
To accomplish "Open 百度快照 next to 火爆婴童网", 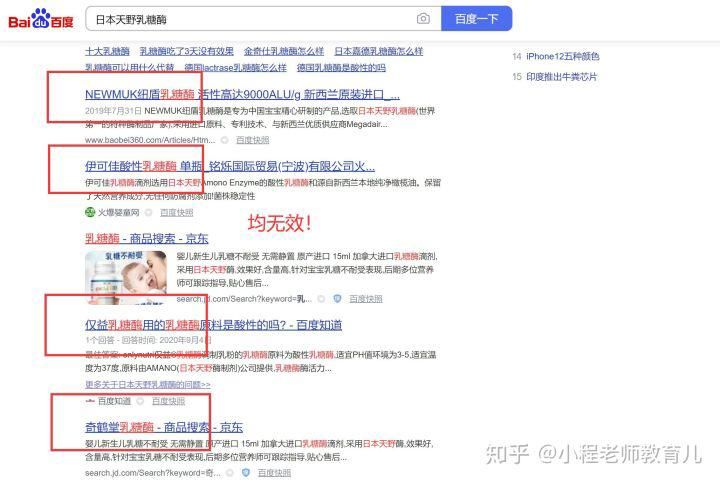I will (x=177, y=213).
